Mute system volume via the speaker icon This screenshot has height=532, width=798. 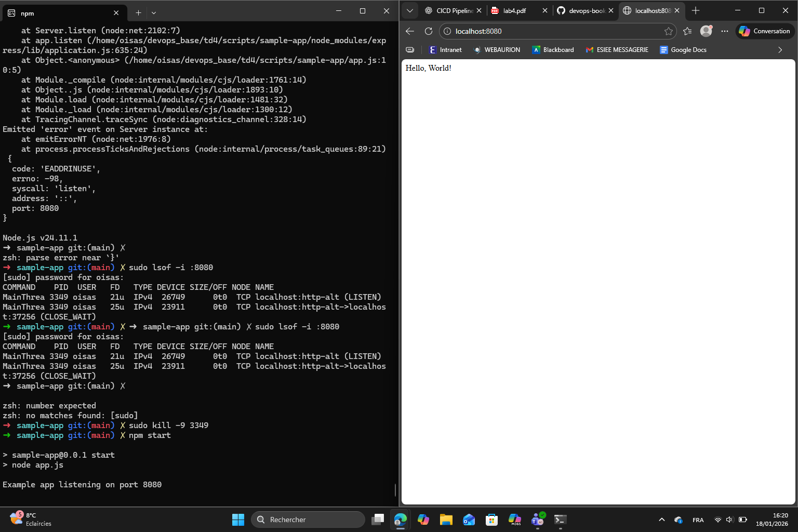coord(729,520)
